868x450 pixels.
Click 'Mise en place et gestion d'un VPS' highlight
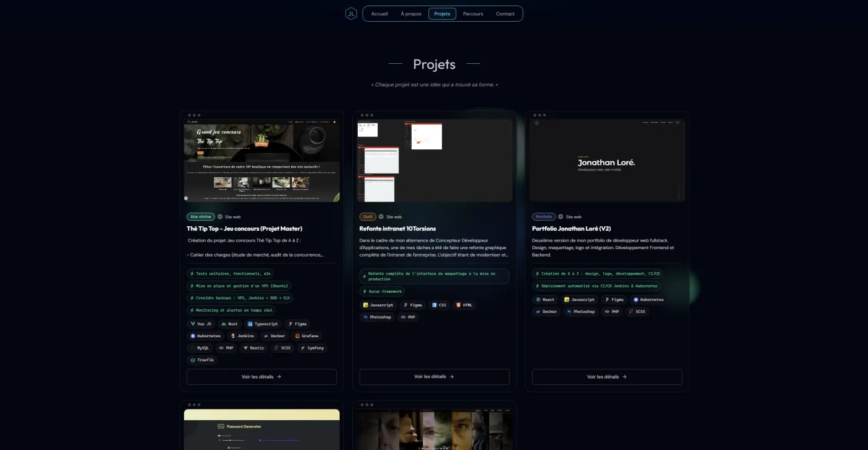tap(239, 286)
